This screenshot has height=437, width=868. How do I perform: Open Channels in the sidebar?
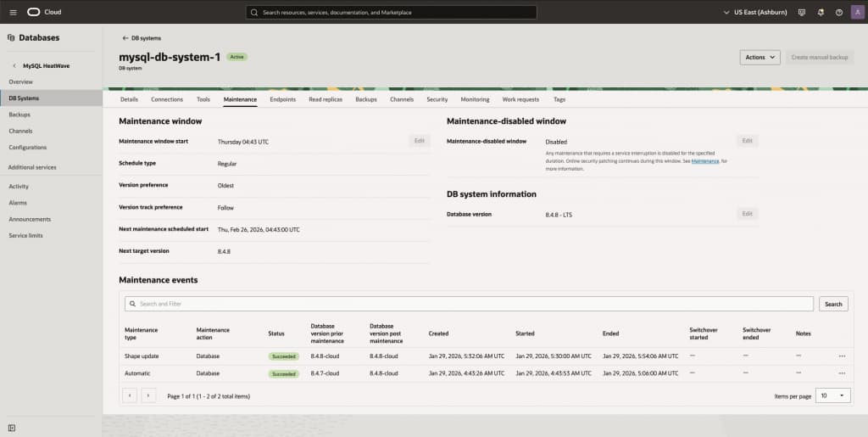[x=20, y=132]
